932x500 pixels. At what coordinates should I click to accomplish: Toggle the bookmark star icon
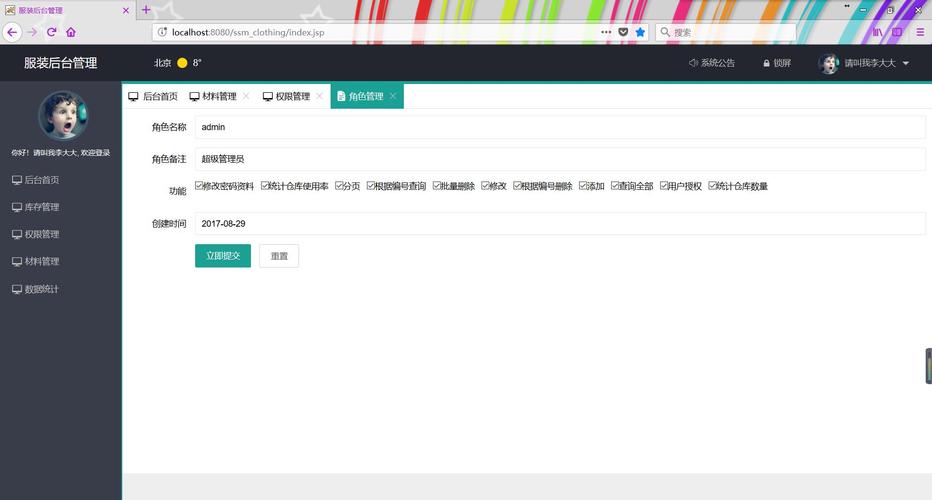click(x=640, y=32)
